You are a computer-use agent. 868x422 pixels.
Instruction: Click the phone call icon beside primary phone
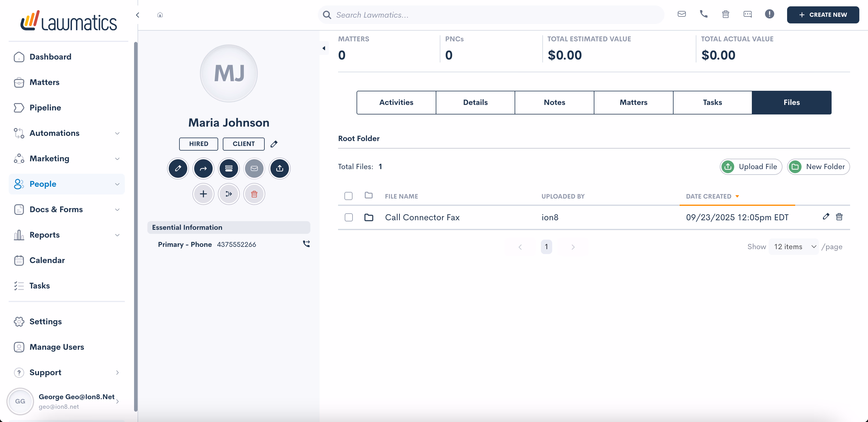[x=306, y=244]
